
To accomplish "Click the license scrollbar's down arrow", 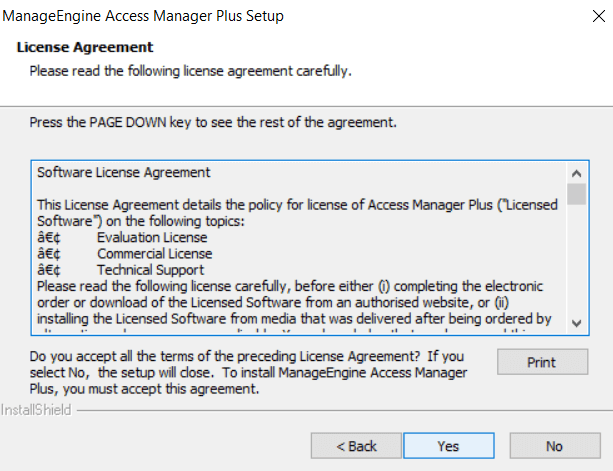I will (577, 322).
